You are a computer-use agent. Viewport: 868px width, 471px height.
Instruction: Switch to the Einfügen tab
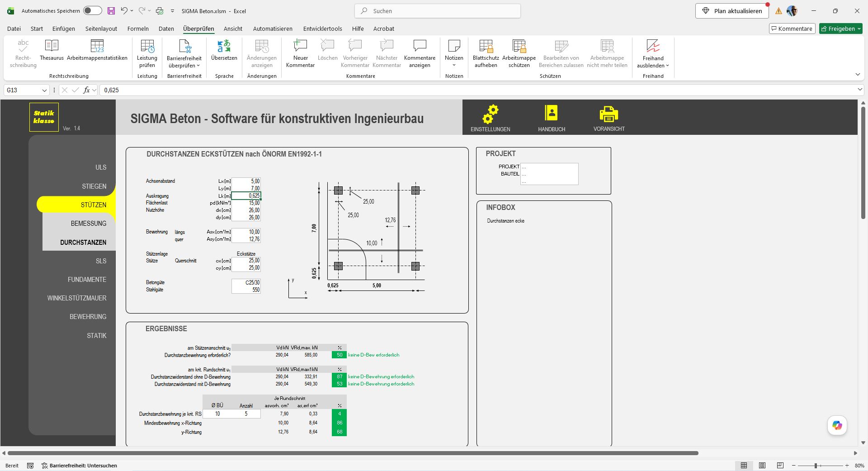point(64,29)
